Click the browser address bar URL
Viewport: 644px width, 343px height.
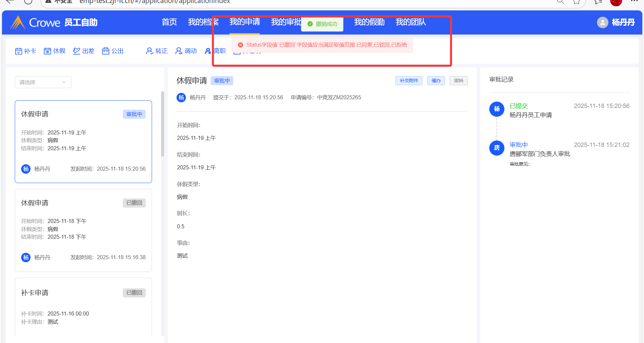pyautogui.click(x=155, y=2)
